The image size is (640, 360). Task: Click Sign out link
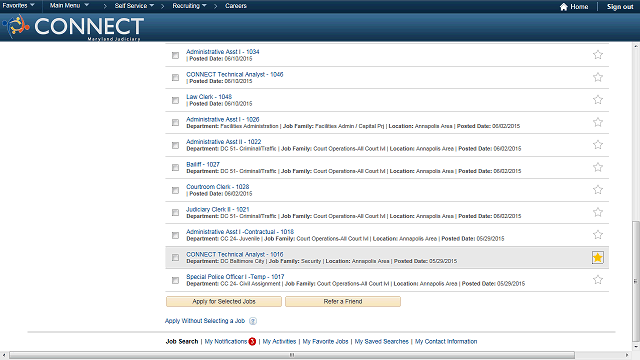(620, 7)
